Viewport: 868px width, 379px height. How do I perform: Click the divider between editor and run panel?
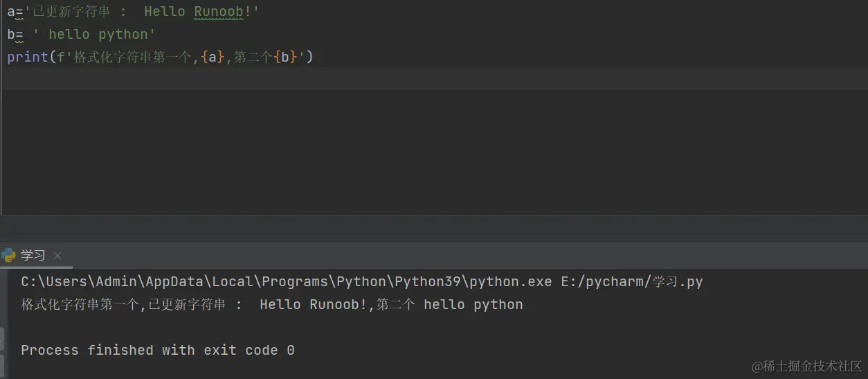pyautogui.click(x=434, y=228)
